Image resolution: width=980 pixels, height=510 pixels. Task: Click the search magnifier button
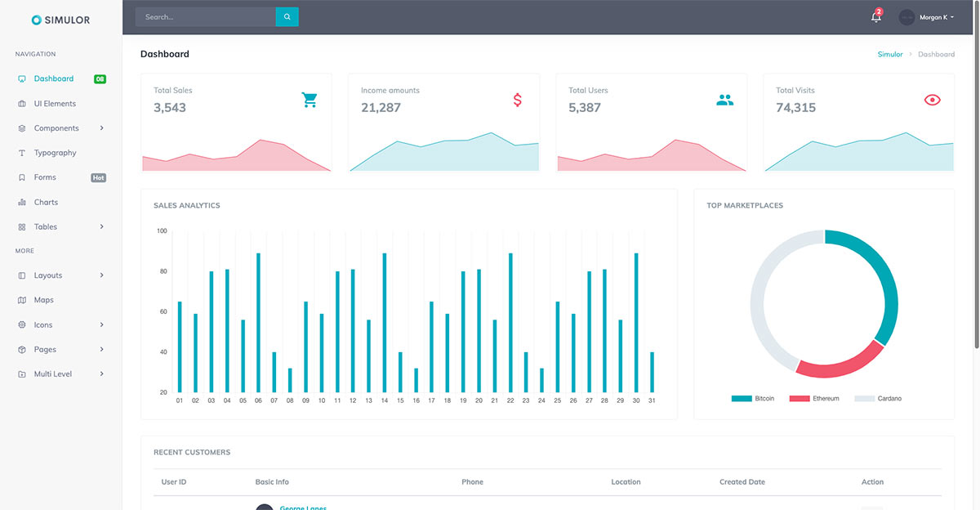[x=287, y=17]
